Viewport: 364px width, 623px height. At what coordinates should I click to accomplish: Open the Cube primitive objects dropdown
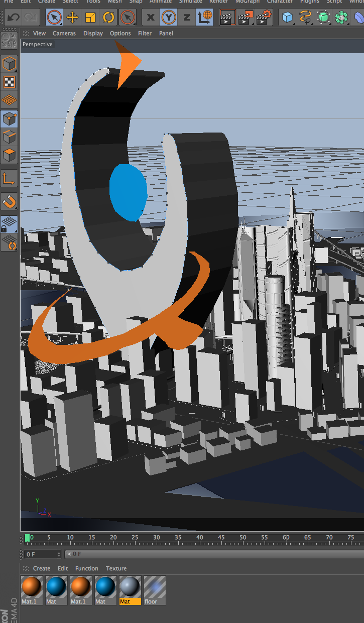point(287,18)
